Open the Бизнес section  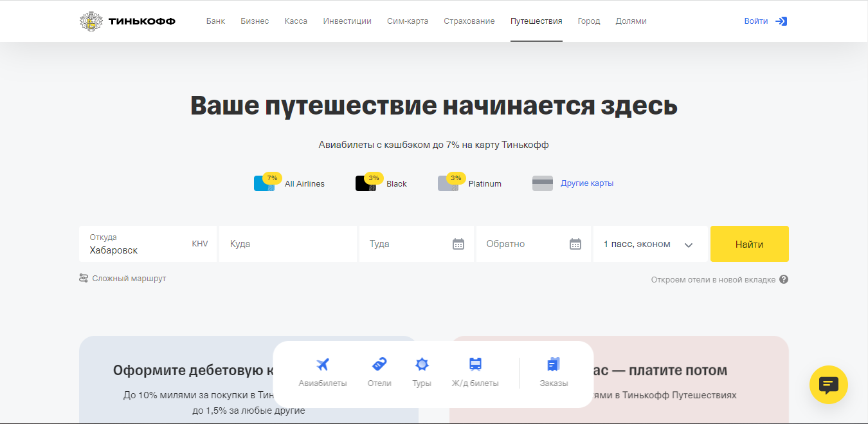point(255,21)
